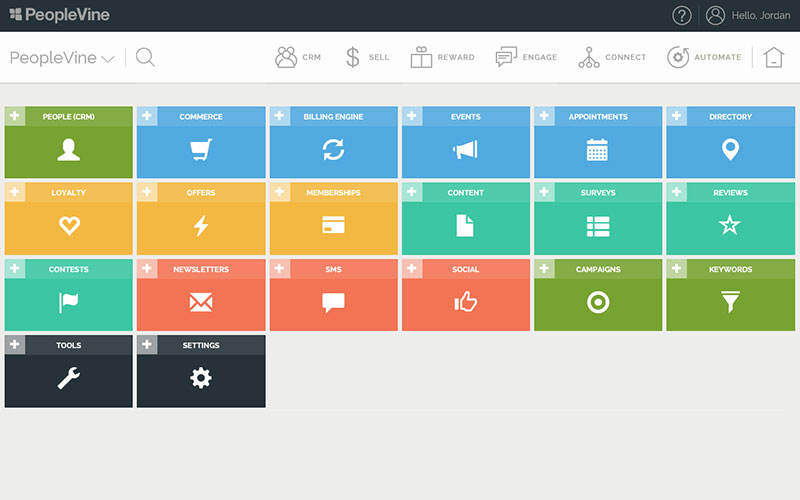Screen dimensions: 800x500
Task: Open the Automate menu
Action: (704, 57)
